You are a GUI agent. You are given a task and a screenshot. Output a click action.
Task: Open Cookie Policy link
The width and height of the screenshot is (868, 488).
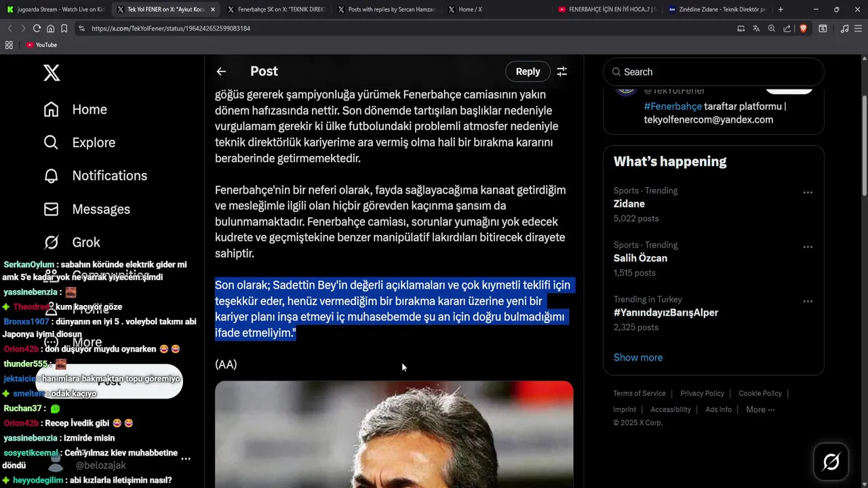(x=760, y=393)
